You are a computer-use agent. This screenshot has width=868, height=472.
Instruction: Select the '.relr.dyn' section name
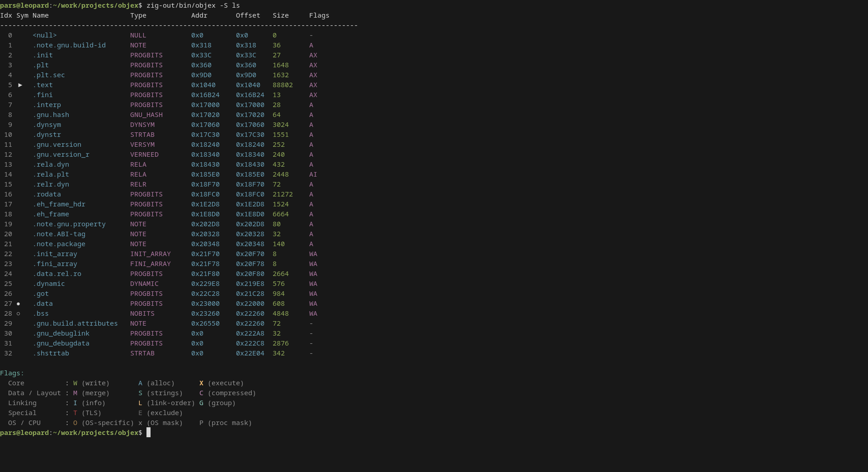tap(51, 184)
